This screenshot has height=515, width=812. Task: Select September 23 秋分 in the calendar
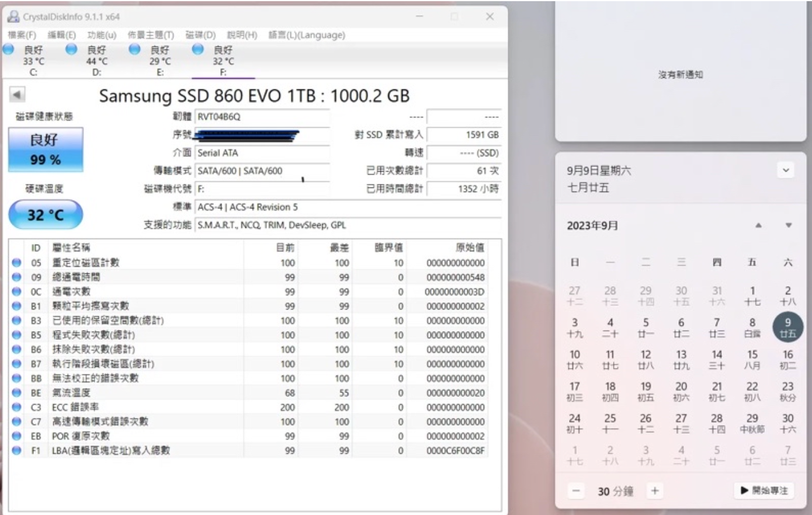pyautogui.click(x=787, y=391)
